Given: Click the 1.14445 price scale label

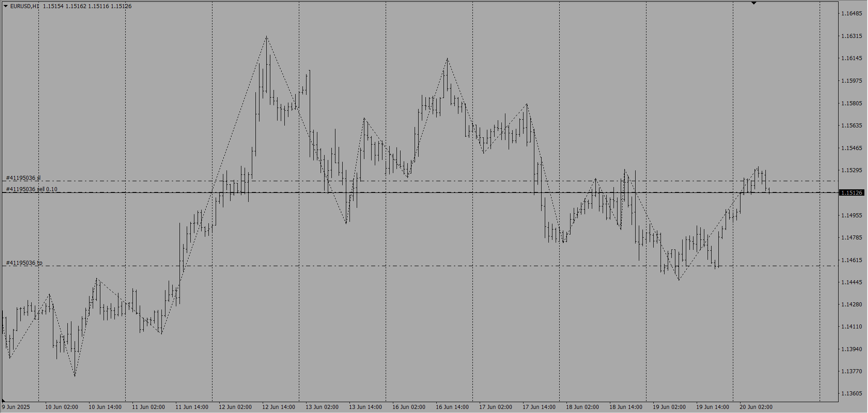Looking at the screenshot, I should [851, 282].
